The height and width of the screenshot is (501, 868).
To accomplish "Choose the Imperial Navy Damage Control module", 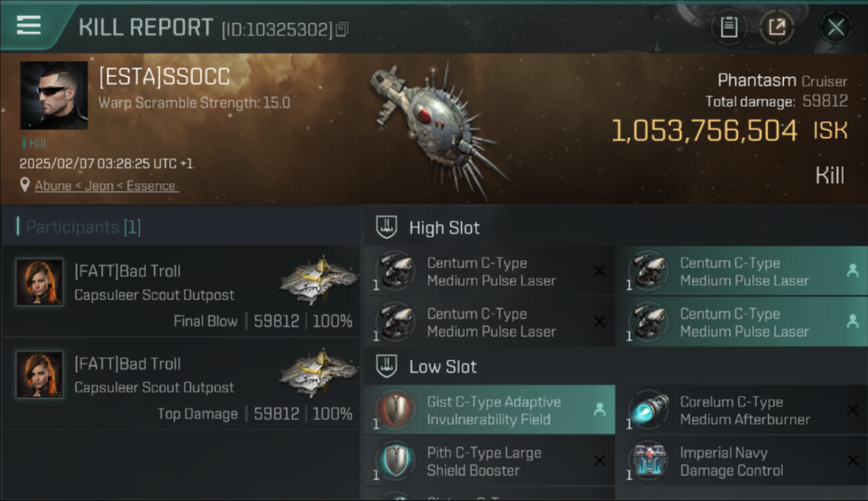I will point(742,461).
